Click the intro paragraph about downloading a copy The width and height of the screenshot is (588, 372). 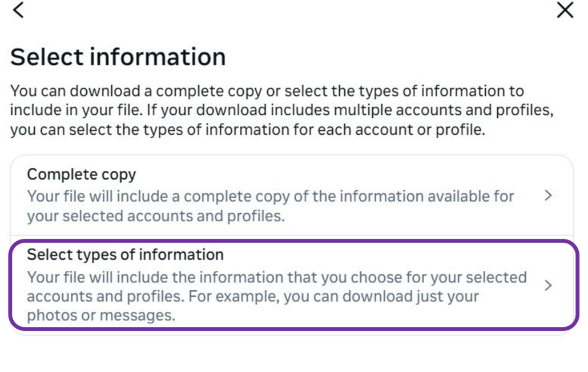[x=282, y=110]
